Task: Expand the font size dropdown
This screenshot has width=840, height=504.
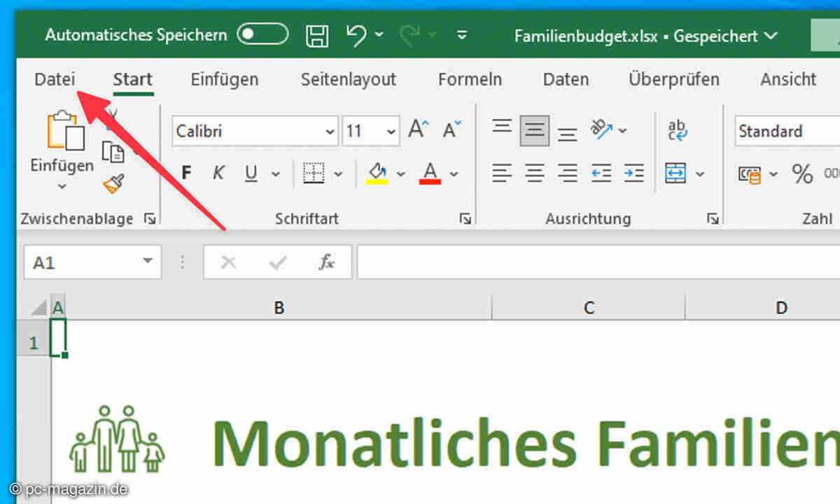Action: [390, 132]
